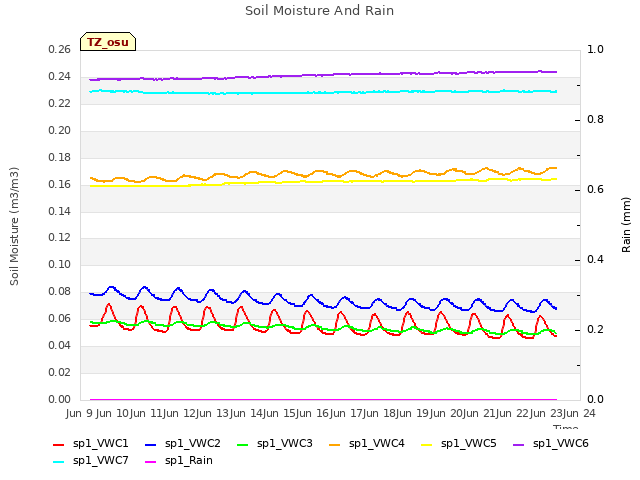Click the 1.0 right axis value
The image size is (640, 480).
click(596, 50)
